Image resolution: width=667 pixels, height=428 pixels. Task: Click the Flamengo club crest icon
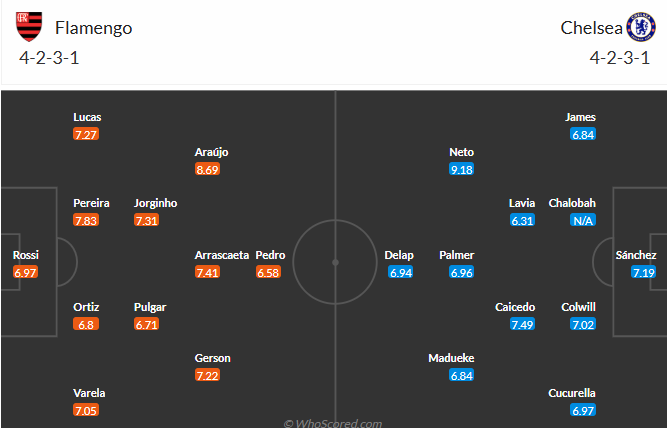(x=29, y=27)
